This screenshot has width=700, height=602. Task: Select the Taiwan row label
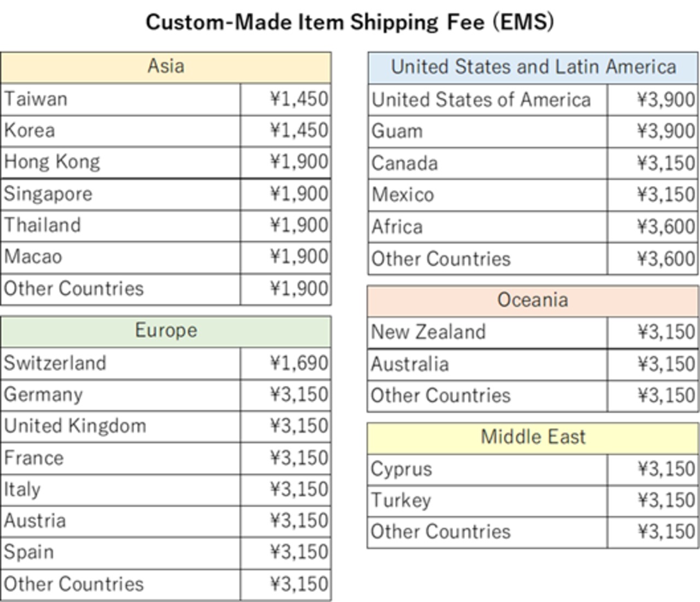pyautogui.click(x=120, y=99)
